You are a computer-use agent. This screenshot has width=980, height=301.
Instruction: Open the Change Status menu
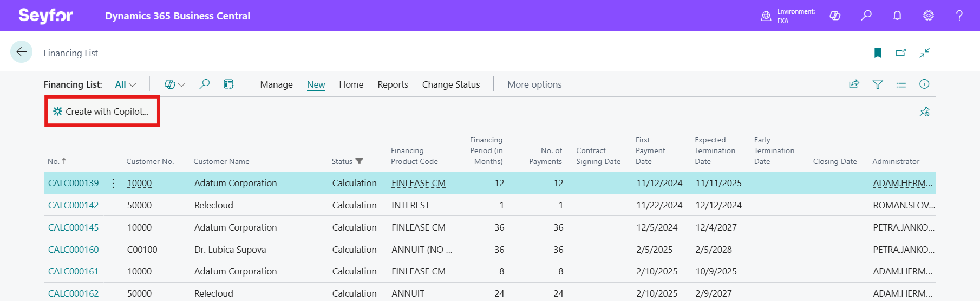pyautogui.click(x=451, y=84)
